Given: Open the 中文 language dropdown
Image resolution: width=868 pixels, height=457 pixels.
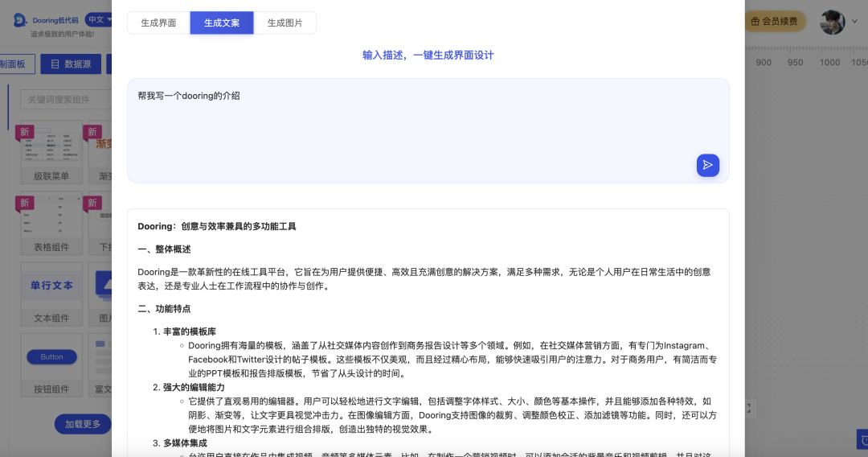Looking at the screenshot, I should click(x=99, y=20).
